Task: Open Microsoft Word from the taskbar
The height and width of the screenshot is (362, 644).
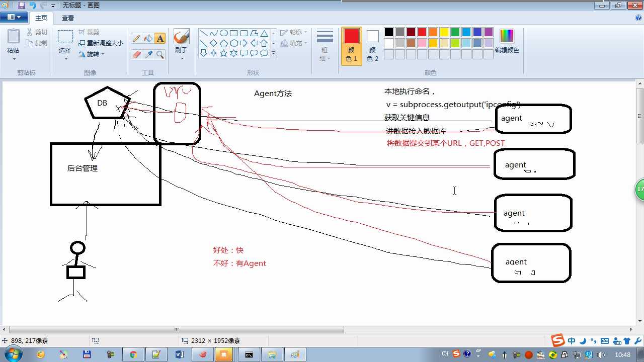Action: (x=179, y=354)
